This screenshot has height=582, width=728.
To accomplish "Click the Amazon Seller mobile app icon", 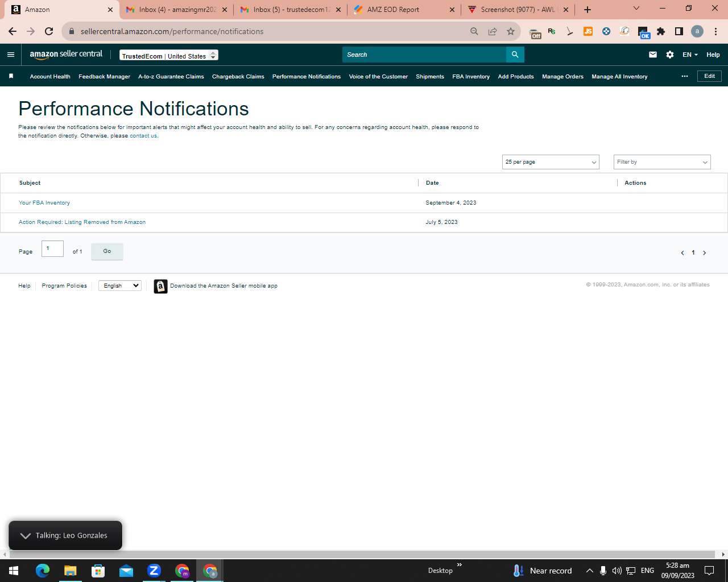I will click(161, 286).
